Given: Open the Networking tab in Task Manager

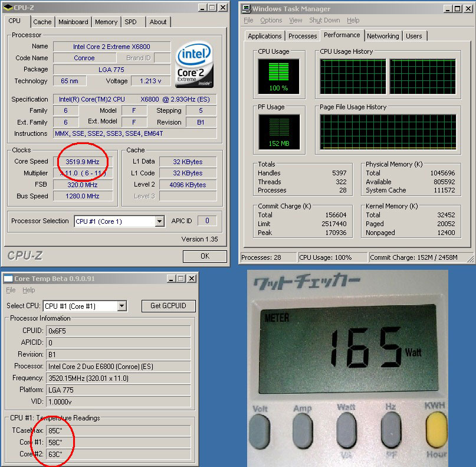Looking at the screenshot, I should coord(383,36).
